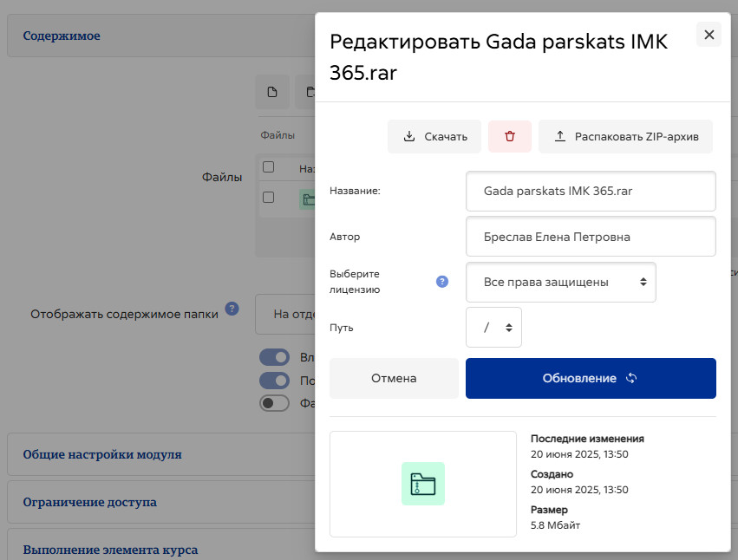738x560 pixels.
Task: Tick the checkbox beside the archive file row
Action: pyautogui.click(x=268, y=197)
